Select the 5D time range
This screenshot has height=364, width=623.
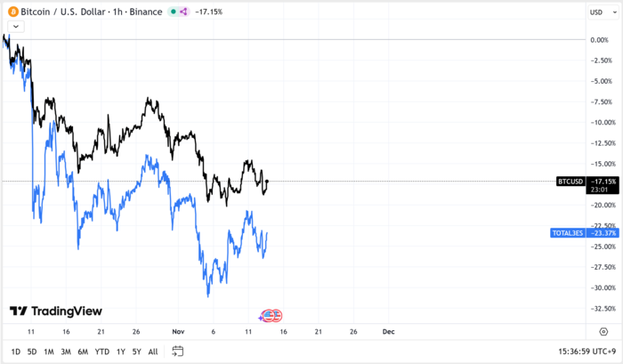pyautogui.click(x=32, y=351)
